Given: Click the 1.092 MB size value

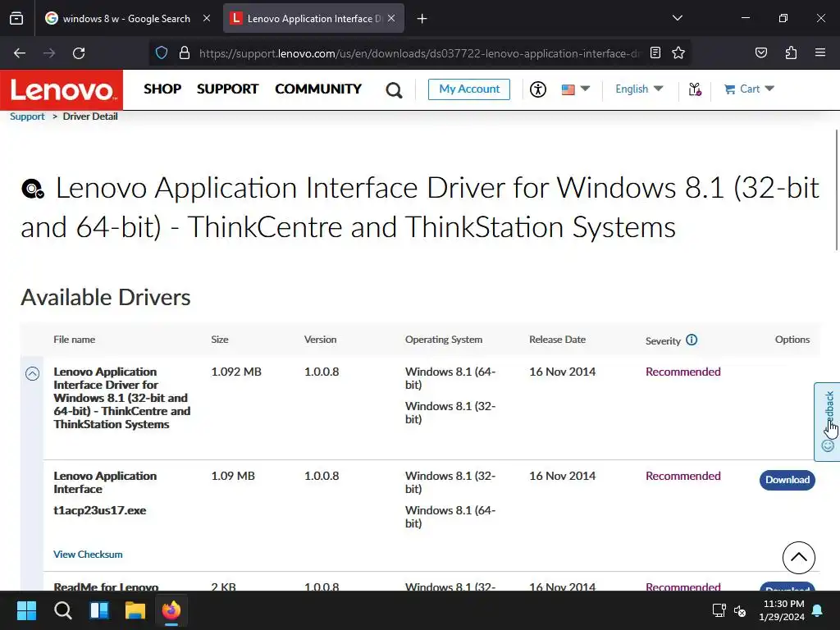Looking at the screenshot, I should click(x=236, y=372).
